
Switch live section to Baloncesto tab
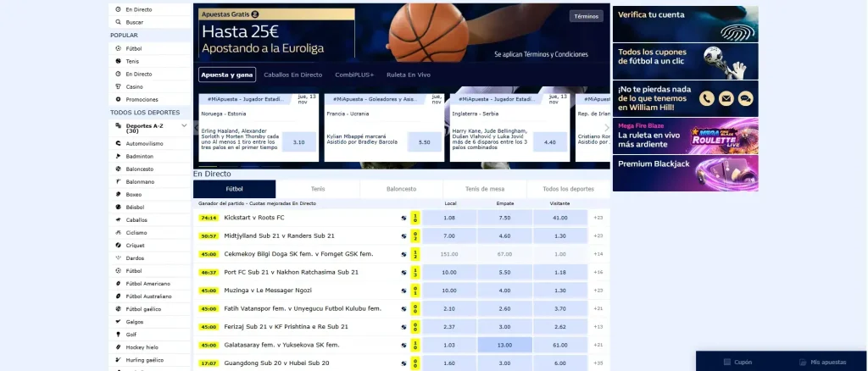401,189
